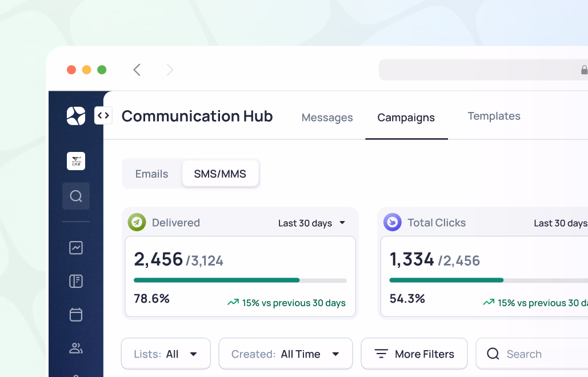Open the contacts people icon in sidebar

(76, 348)
